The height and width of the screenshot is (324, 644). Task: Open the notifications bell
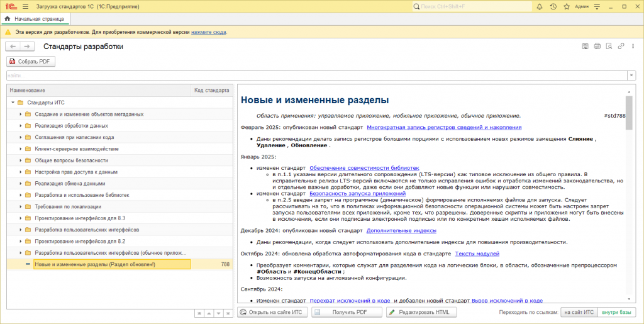click(540, 6)
